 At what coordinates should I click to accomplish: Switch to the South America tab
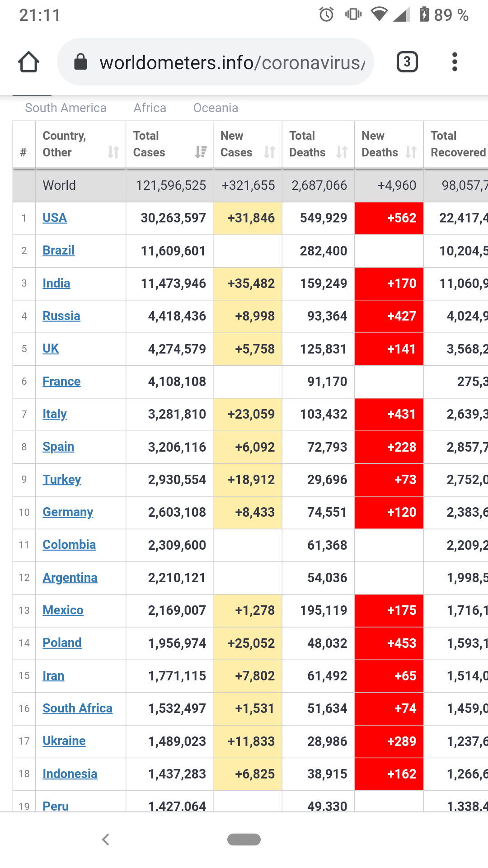tap(66, 108)
